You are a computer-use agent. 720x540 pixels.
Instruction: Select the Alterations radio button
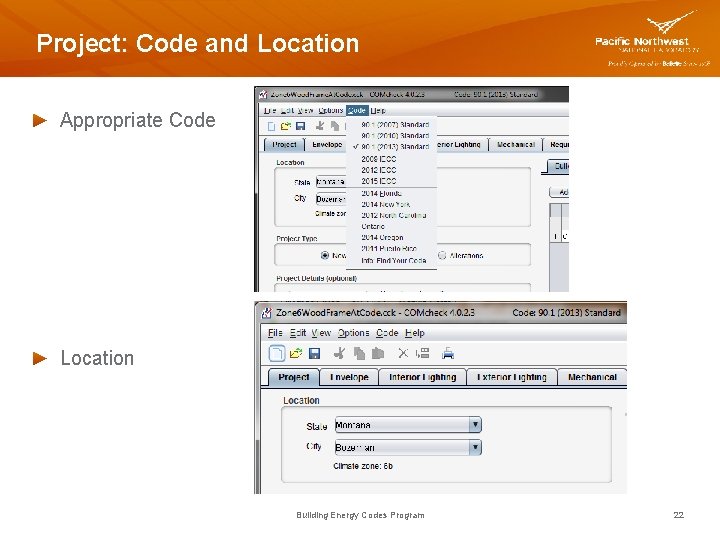coord(442,255)
